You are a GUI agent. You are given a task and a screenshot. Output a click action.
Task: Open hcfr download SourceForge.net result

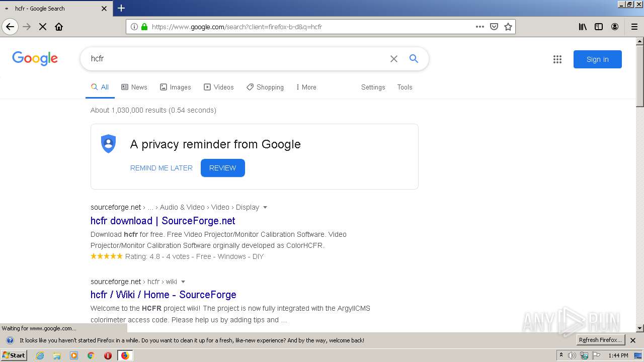[163, 221]
